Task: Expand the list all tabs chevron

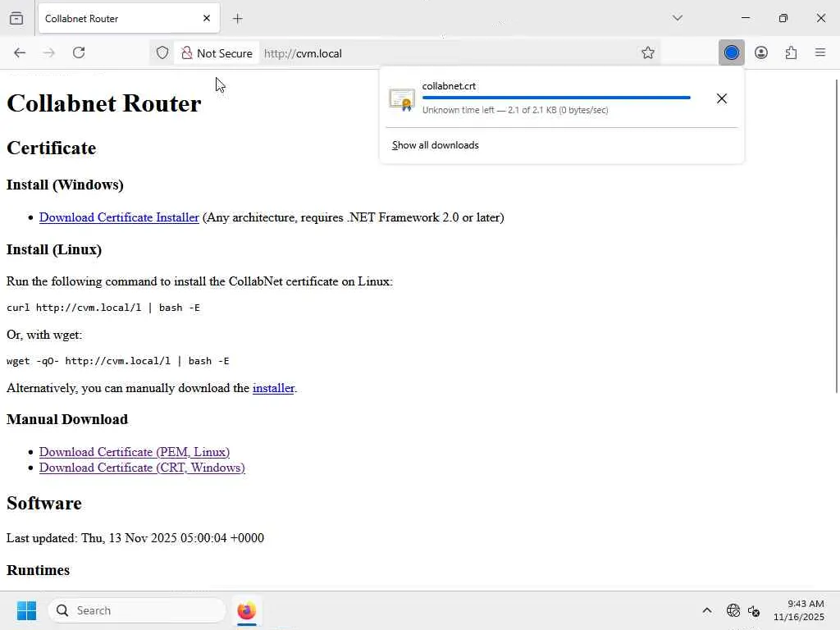Action: 677,18
